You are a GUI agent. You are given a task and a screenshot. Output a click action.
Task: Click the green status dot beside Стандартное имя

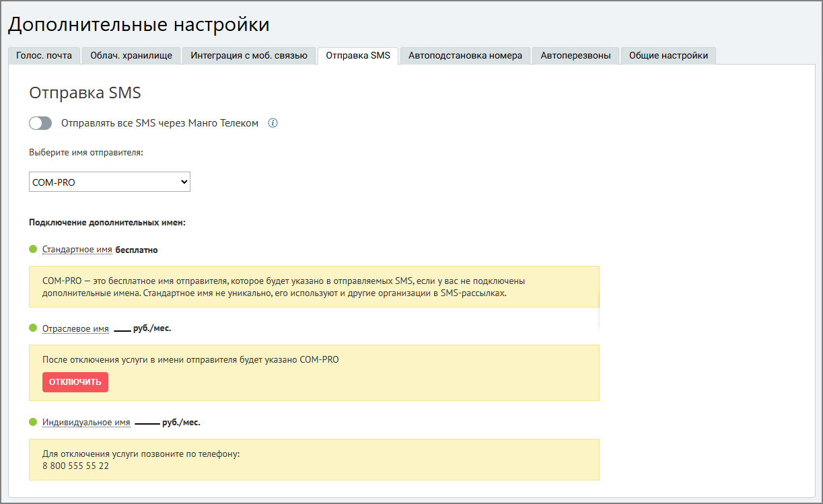[33, 249]
